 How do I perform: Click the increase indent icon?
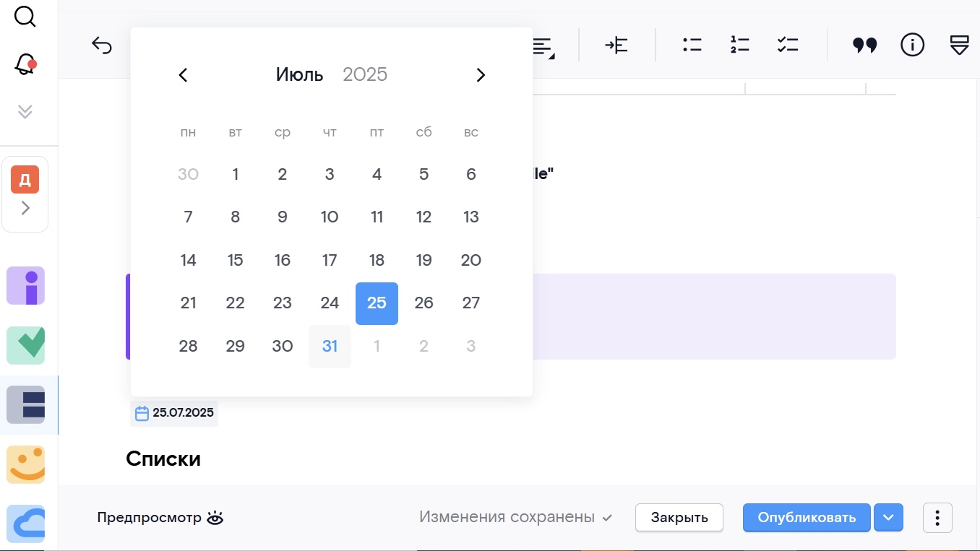(x=616, y=45)
